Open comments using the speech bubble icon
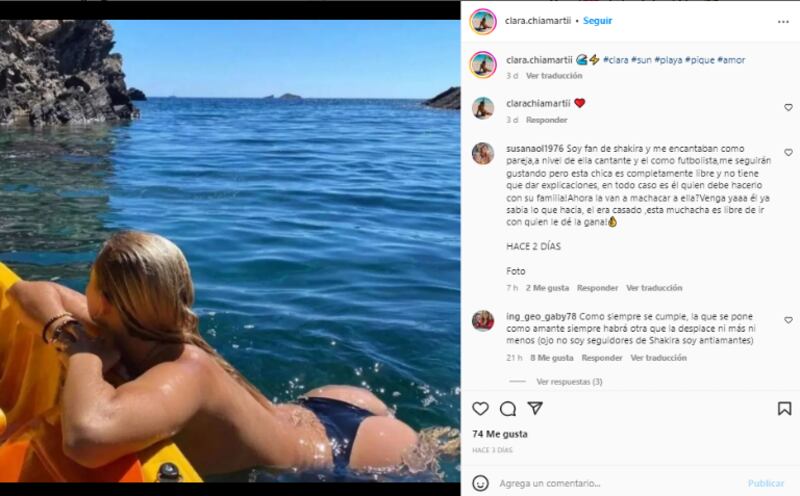Viewport: 800px width, 496px height. [508, 408]
